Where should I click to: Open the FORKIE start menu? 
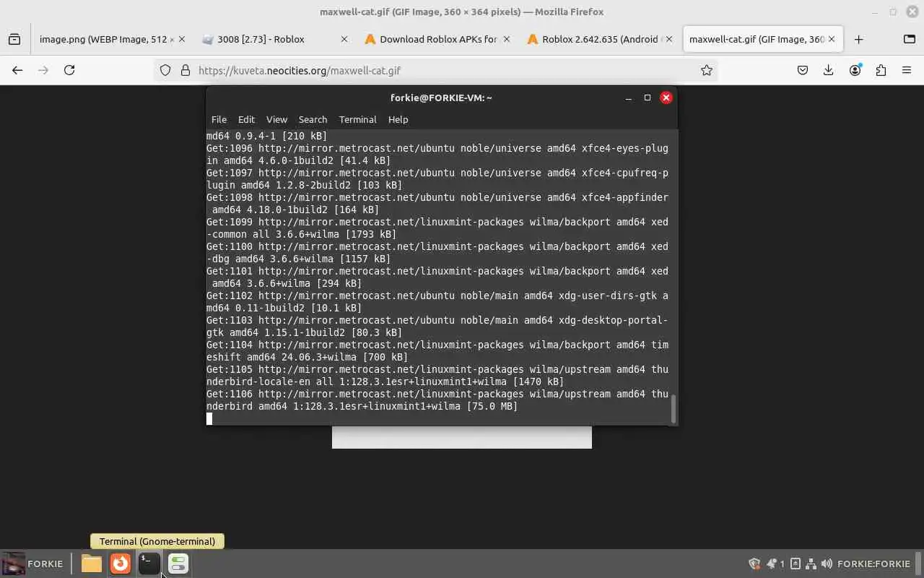tap(33, 564)
